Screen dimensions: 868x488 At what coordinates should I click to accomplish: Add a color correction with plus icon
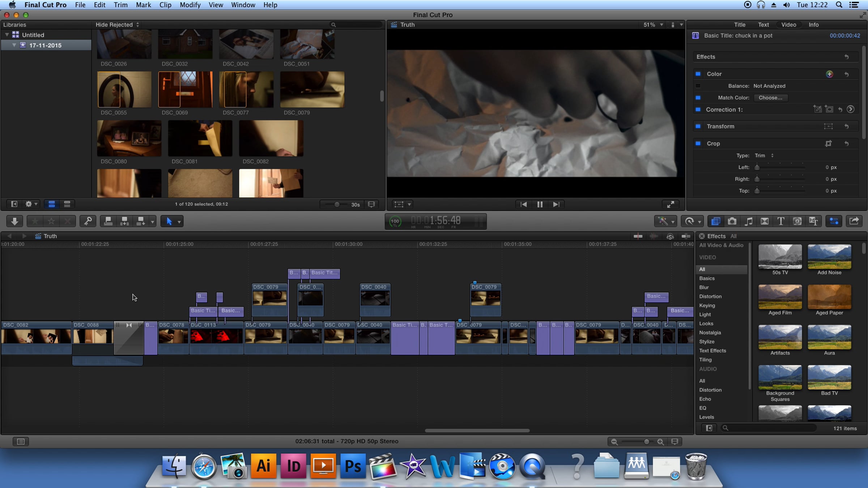(829, 74)
